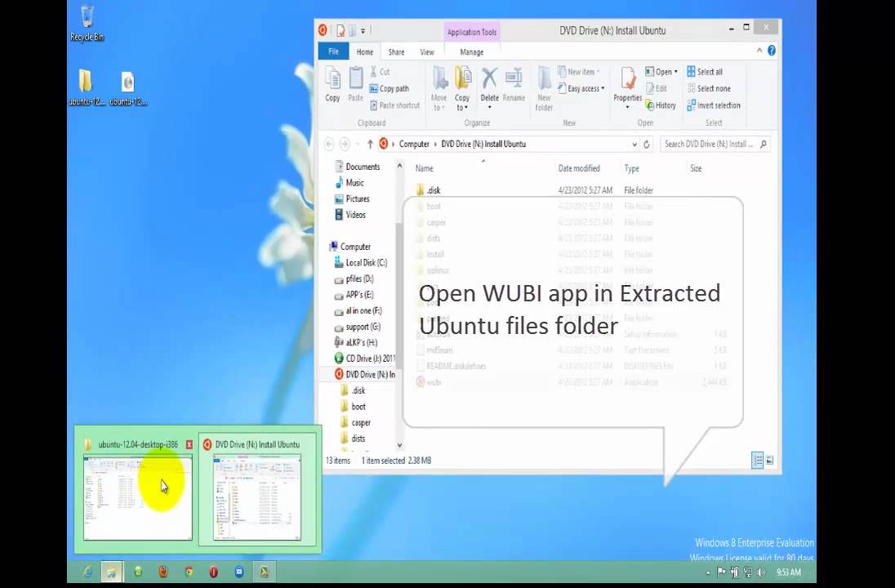Switch to the Home tab
This screenshot has width=895, height=588.
tap(365, 52)
